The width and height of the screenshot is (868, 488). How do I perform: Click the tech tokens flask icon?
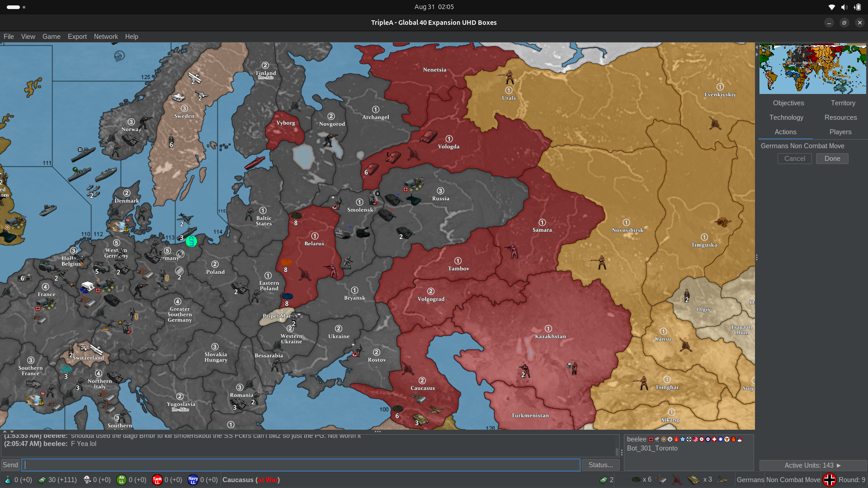click(x=8, y=480)
